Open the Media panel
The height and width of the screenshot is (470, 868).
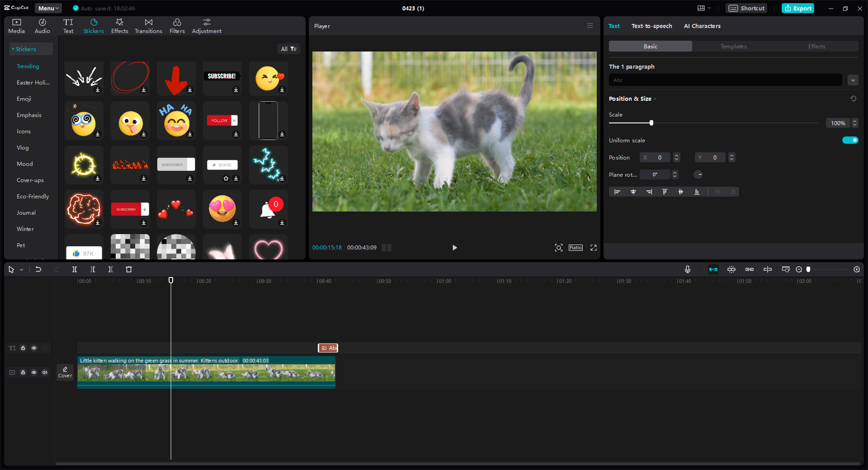tap(16, 26)
